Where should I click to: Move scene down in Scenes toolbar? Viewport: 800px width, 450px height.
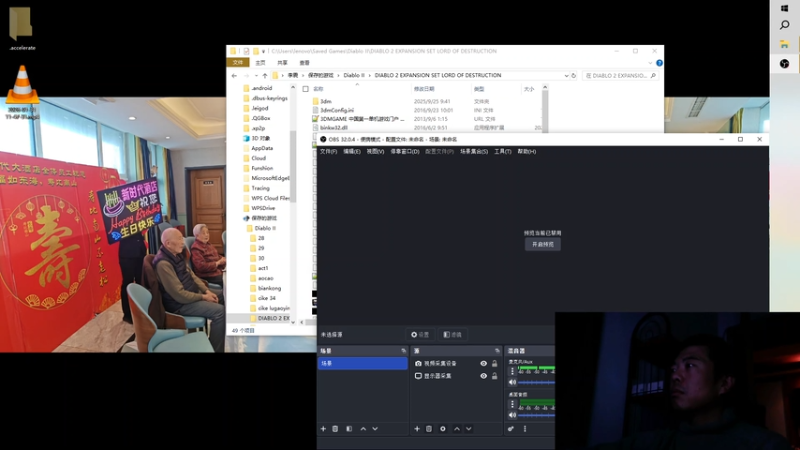(375, 429)
